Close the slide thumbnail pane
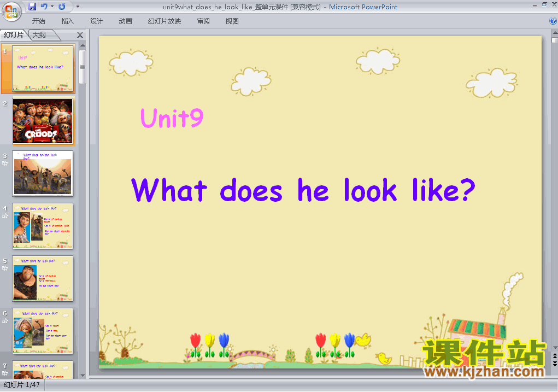This screenshot has height=392, width=558. pos(80,35)
